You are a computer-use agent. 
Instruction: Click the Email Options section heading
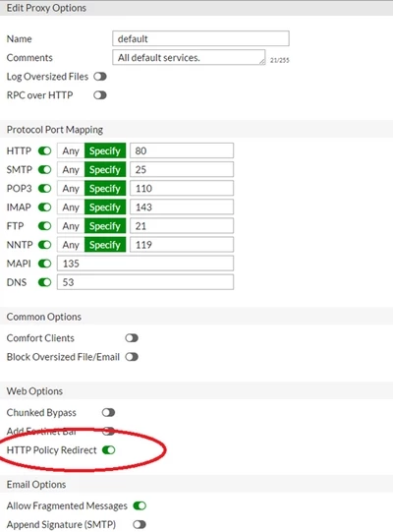click(36, 485)
